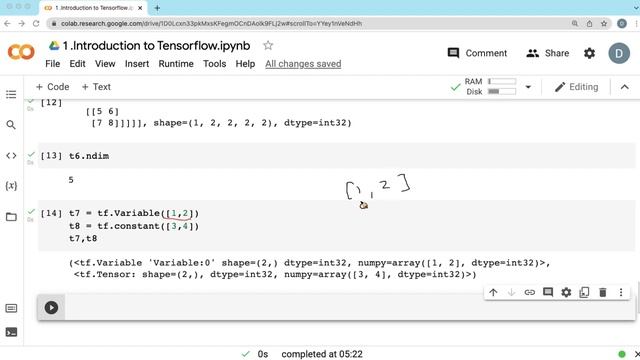This screenshot has height=360, width=640.
Task: Click the browser address bar URL
Action: pos(211,24)
